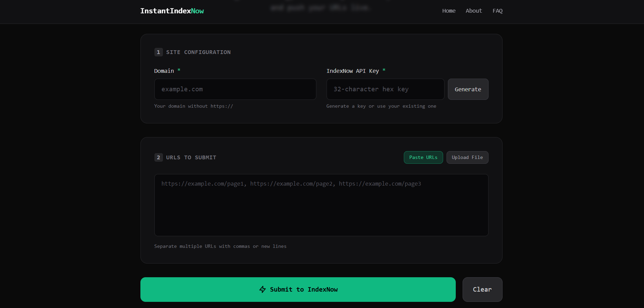Viewport: 644px width, 308px height.
Task: Click 'Generate a key or use your existing one' hint
Action: click(x=381, y=106)
